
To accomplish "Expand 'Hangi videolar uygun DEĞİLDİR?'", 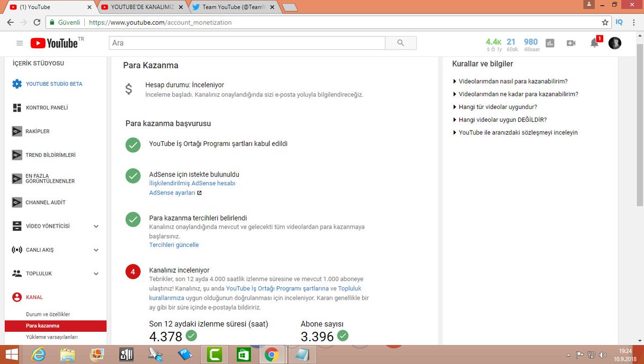I will 500,120.
